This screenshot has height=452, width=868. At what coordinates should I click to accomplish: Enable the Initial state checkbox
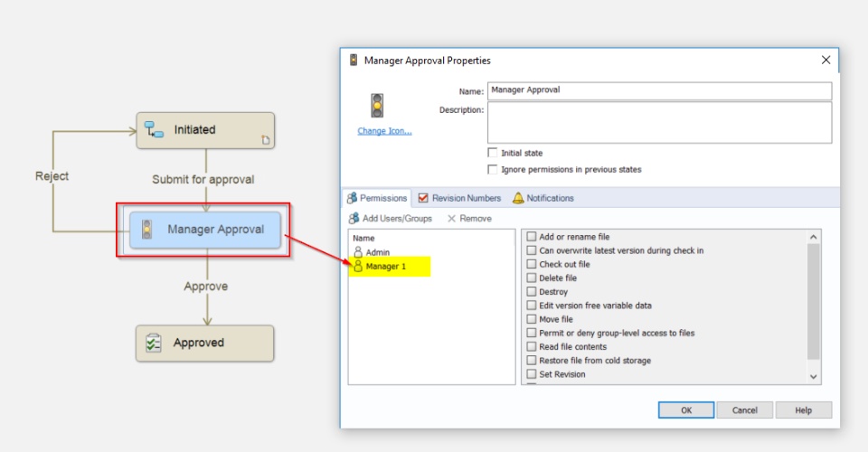pyautogui.click(x=493, y=153)
